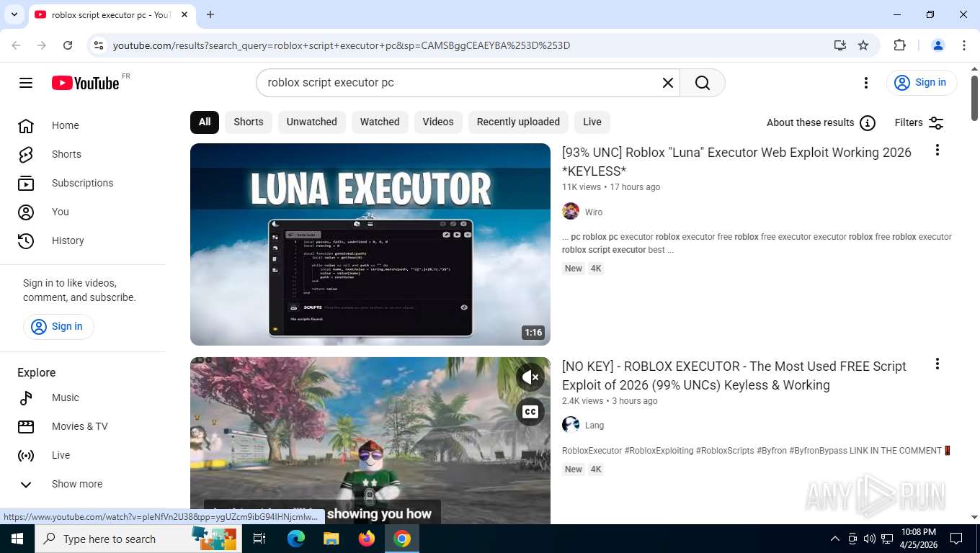
Task: Open Home in the sidebar
Action: point(83,125)
